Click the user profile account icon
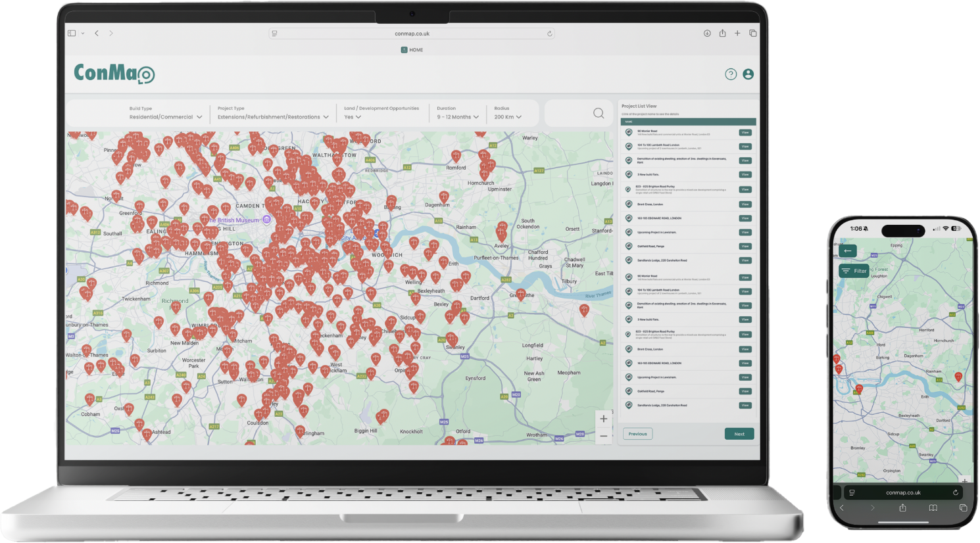Screen dimensions: 980x543 [748, 74]
